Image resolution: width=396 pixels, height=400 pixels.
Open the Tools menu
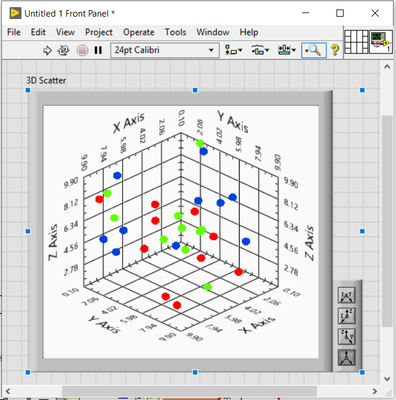click(175, 32)
